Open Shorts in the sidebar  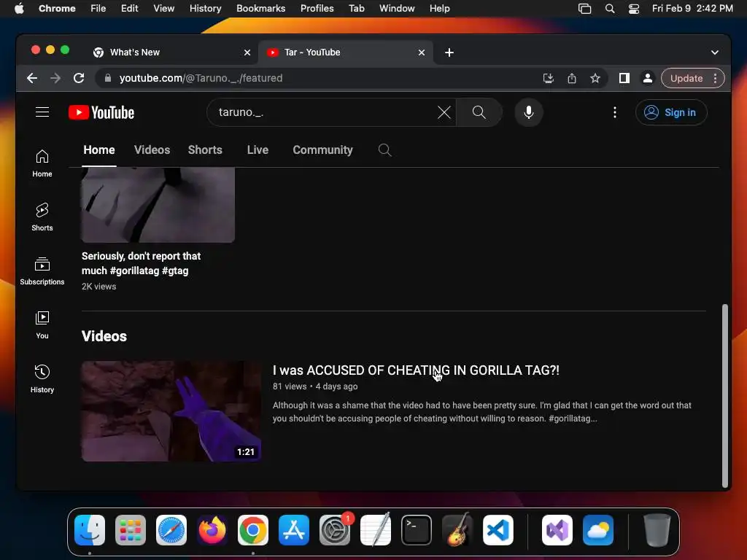pyautogui.click(x=42, y=217)
